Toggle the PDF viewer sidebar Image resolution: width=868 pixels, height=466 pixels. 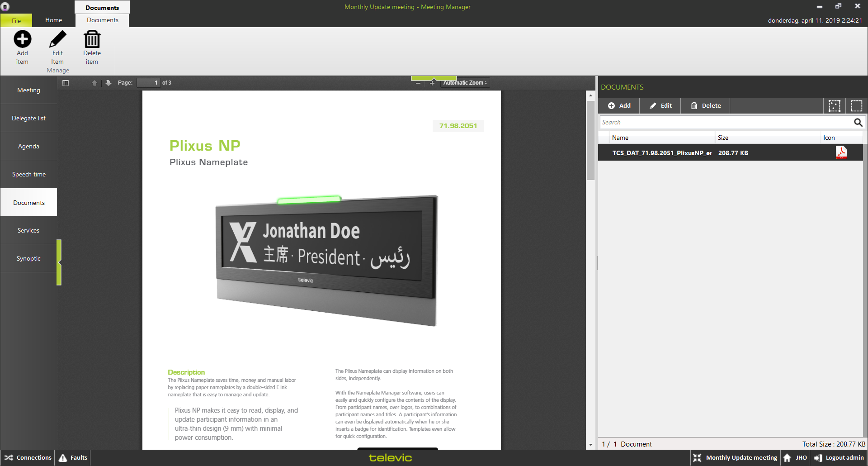(x=66, y=83)
